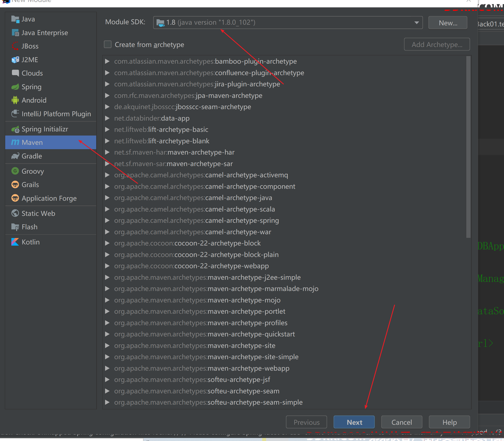504x441 pixels.
Task: Expand lift-archetype-basic node
Action: tap(107, 129)
